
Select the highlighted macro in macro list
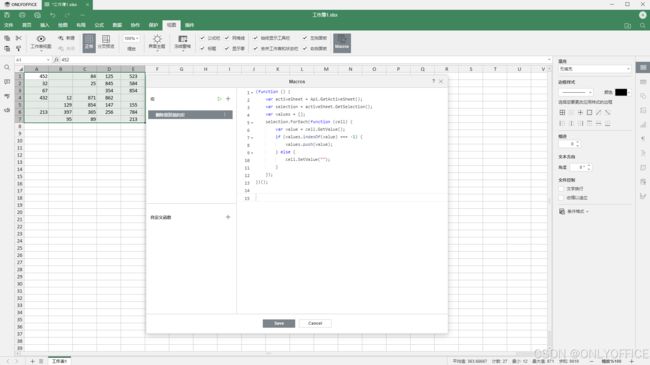click(x=190, y=115)
